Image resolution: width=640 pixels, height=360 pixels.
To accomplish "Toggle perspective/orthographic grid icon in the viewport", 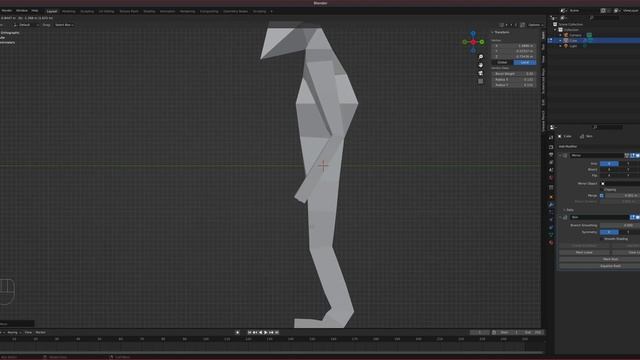I will pyautogui.click(x=480, y=81).
